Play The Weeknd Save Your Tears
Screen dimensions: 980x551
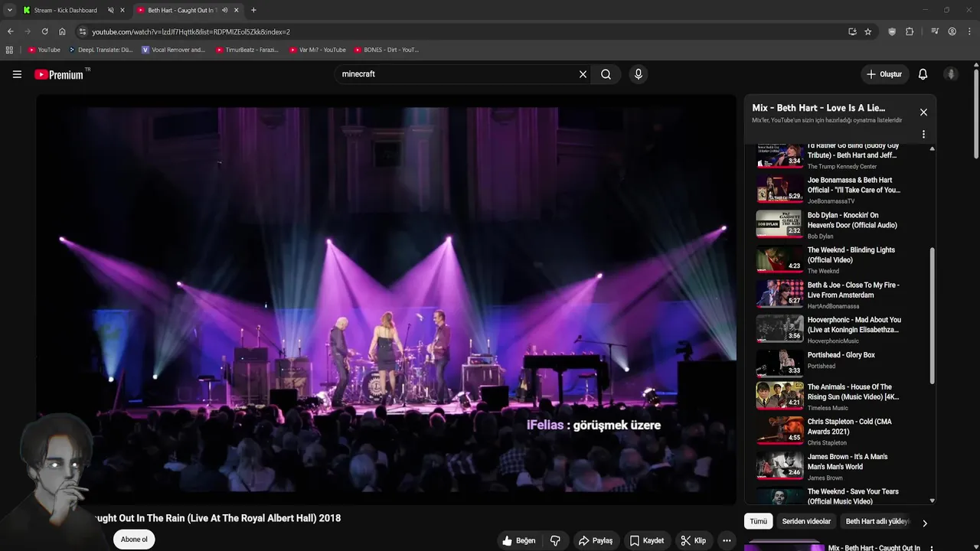click(x=828, y=497)
